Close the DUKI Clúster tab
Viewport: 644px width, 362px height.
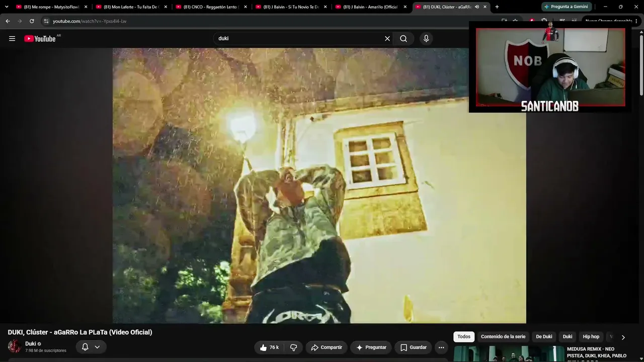pos(485,7)
